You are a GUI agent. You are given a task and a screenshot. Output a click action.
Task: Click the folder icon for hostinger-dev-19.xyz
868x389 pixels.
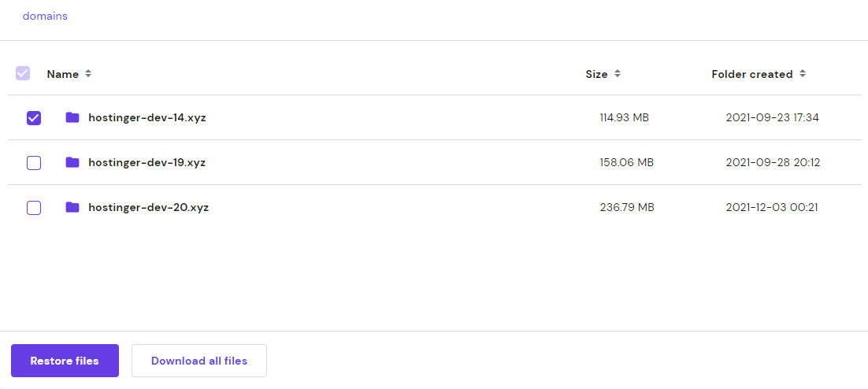pos(72,162)
